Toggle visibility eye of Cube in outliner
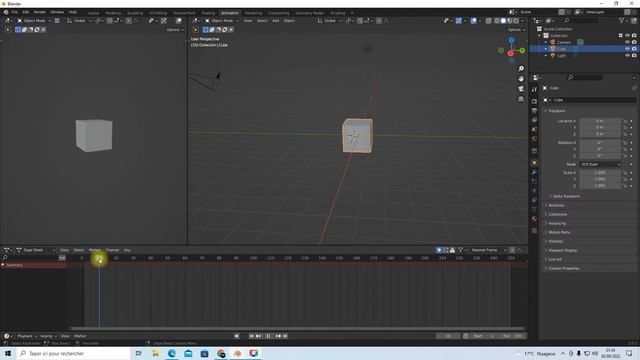 pos(627,49)
